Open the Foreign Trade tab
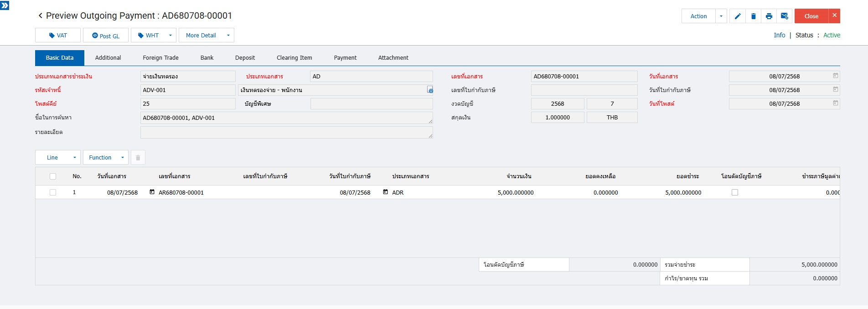Screen dimensions: 868x309 [160, 58]
